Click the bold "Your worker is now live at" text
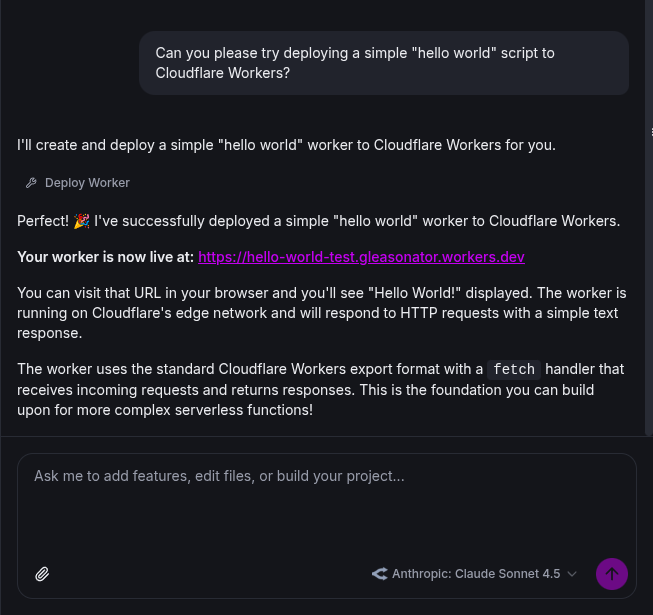The width and height of the screenshot is (653, 615). (x=105, y=257)
